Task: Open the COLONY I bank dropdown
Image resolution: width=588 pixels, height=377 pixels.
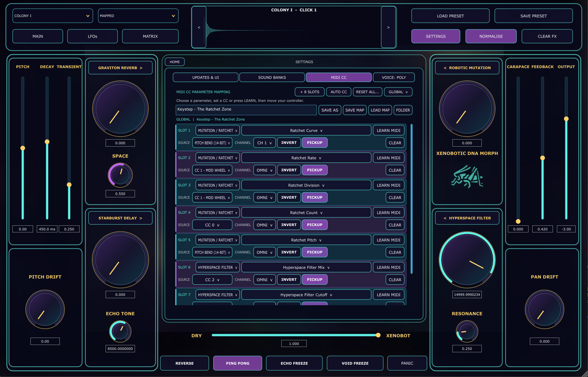Action: pos(53,16)
